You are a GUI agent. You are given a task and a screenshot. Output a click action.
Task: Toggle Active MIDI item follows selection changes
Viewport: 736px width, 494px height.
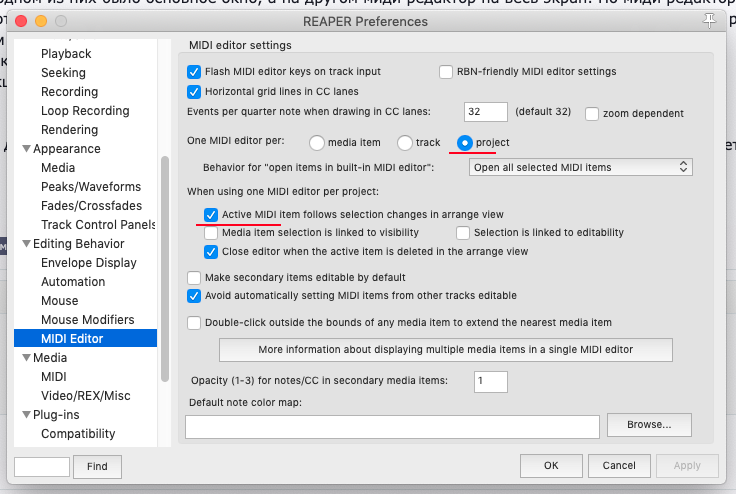[211, 215]
